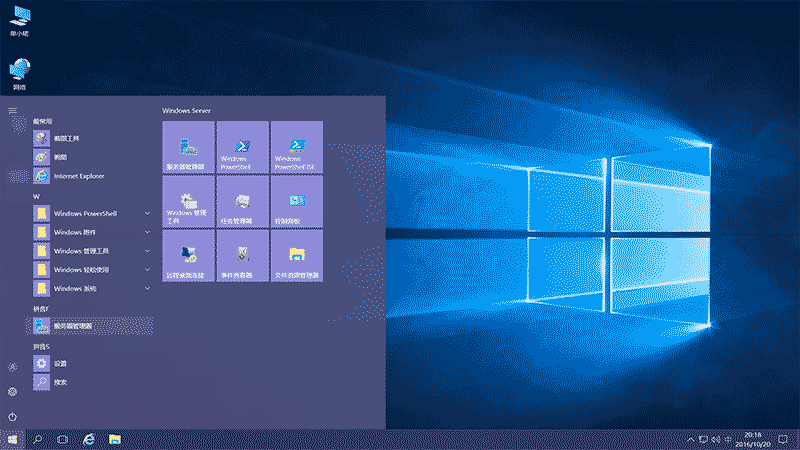Viewport: 800px width, 450px height.
Task: Open the Control Panel tile
Action: point(297,201)
